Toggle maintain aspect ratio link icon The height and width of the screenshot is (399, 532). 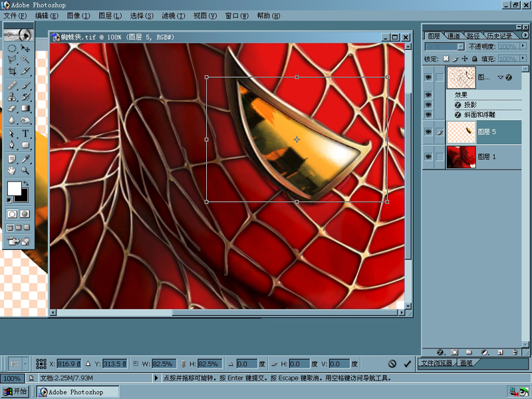[x=184, y=364]
